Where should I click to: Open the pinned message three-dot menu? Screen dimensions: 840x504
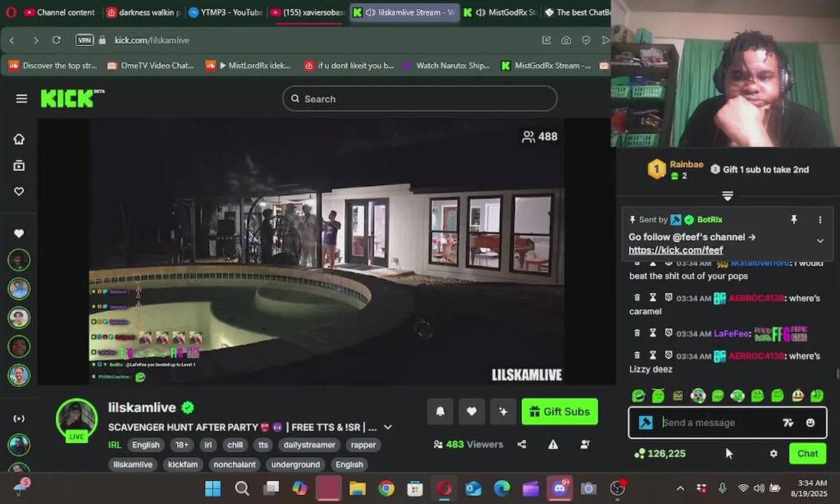(x=820, y=220)
